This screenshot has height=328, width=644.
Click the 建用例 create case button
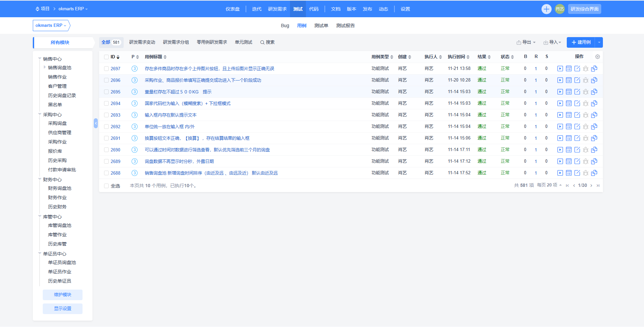pos(581,42)
